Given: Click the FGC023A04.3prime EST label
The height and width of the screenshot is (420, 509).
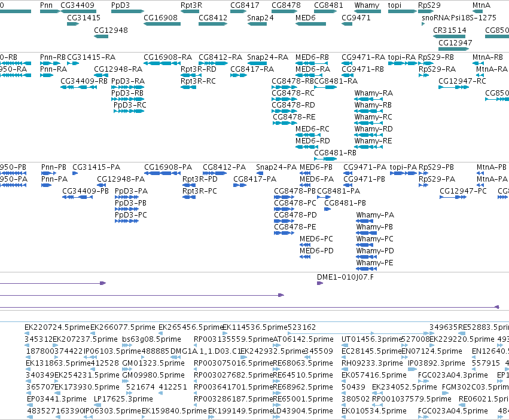Looking at the screenshot, I should pos(453,375).
